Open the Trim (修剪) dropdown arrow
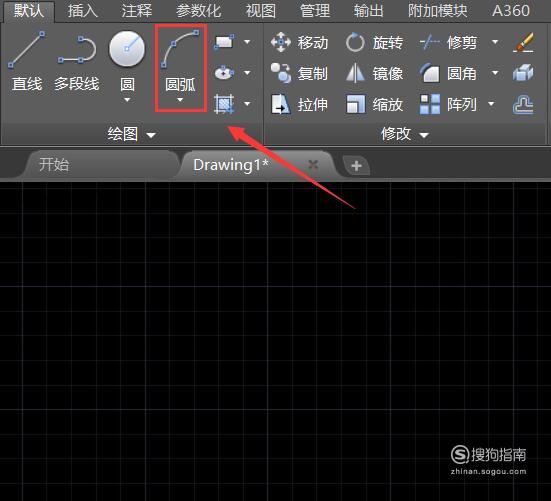The image size is (551, 501). point(495,42)
